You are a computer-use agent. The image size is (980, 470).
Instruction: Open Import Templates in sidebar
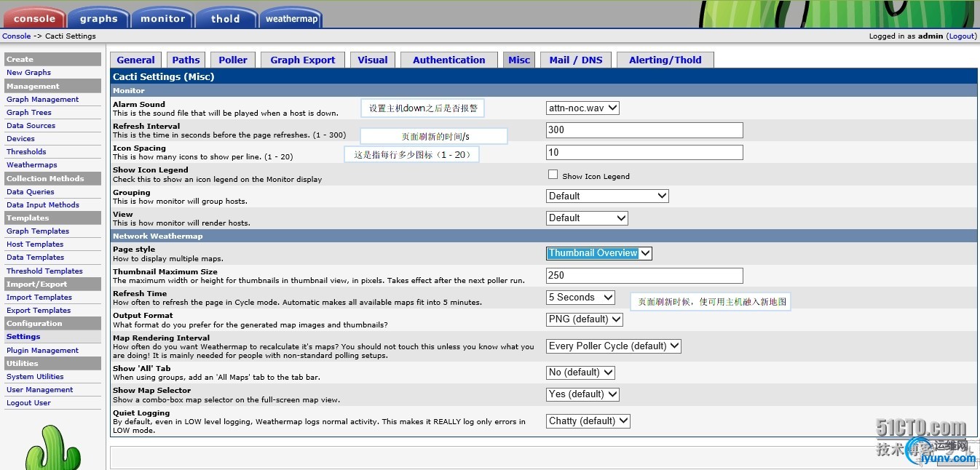tap(39, 298)
